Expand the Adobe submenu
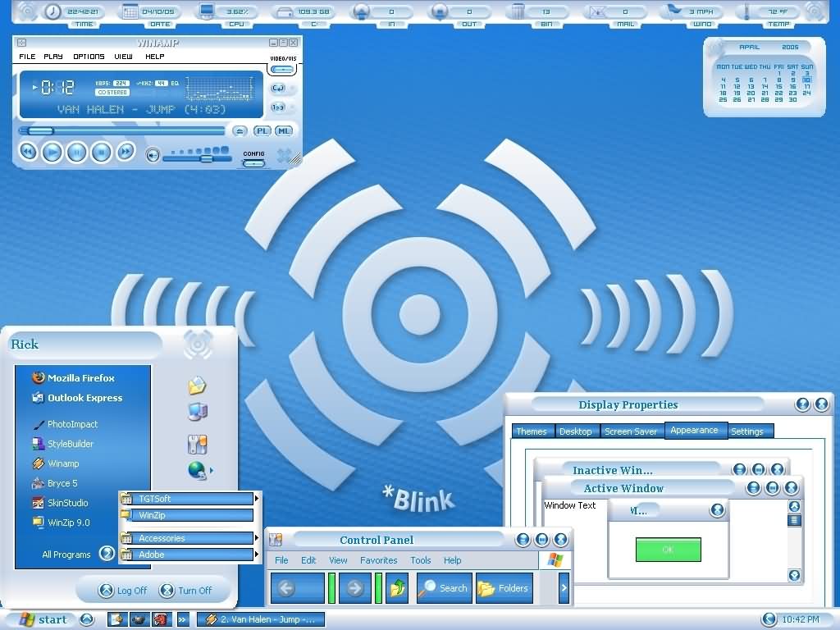 [x=257, y=555]
